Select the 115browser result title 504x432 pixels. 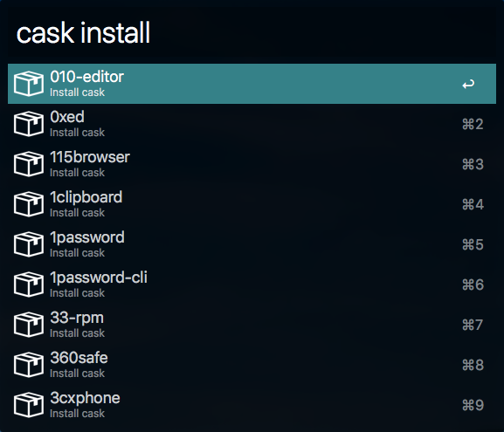point(90,157)
